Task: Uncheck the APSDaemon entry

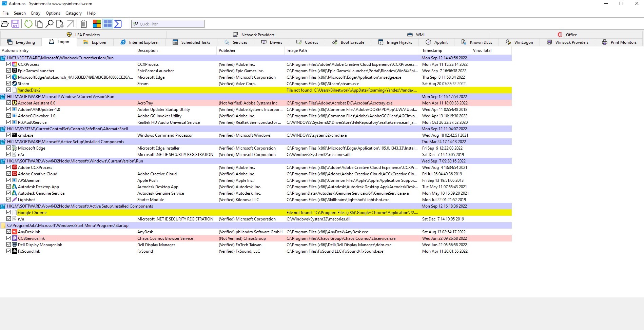Action: pos(9,180)
